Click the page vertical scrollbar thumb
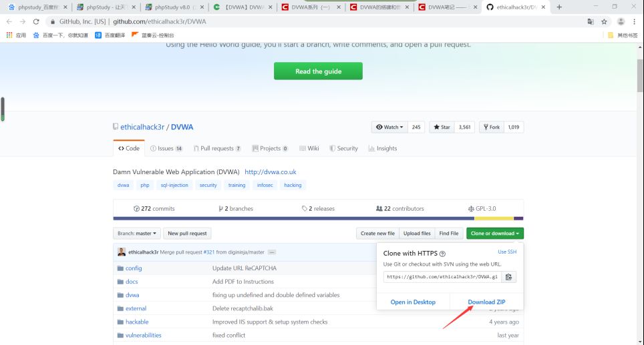Screen dimensions: 644x345 click(x=640, y=75)
